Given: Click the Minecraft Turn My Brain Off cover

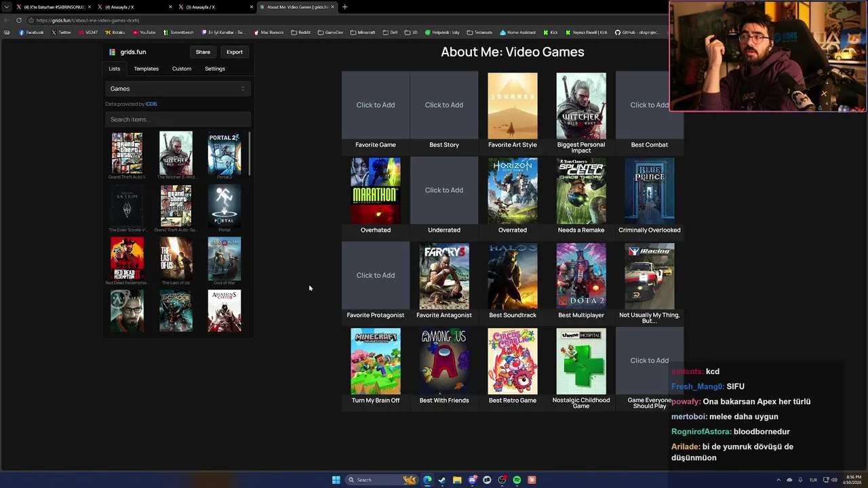Looking at the screenshot, I should [376, 362].
